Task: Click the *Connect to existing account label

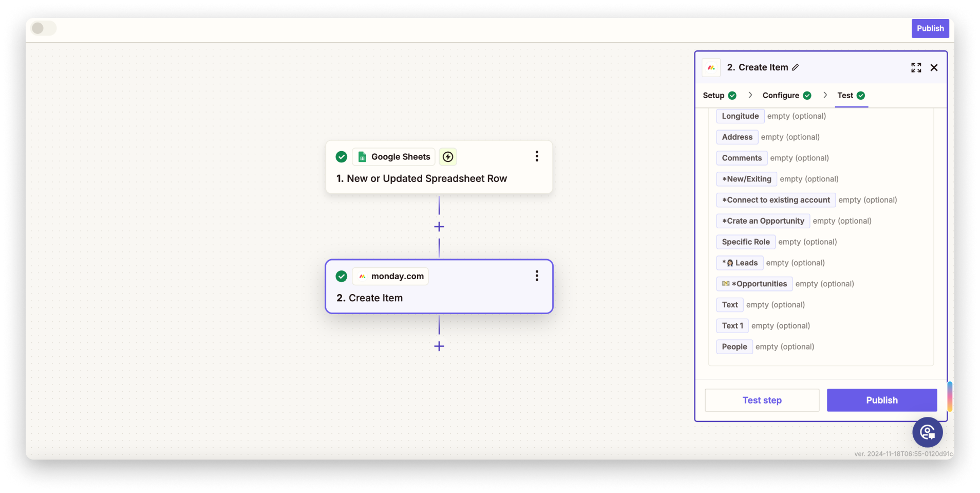Action: click(x=776, y=200)
